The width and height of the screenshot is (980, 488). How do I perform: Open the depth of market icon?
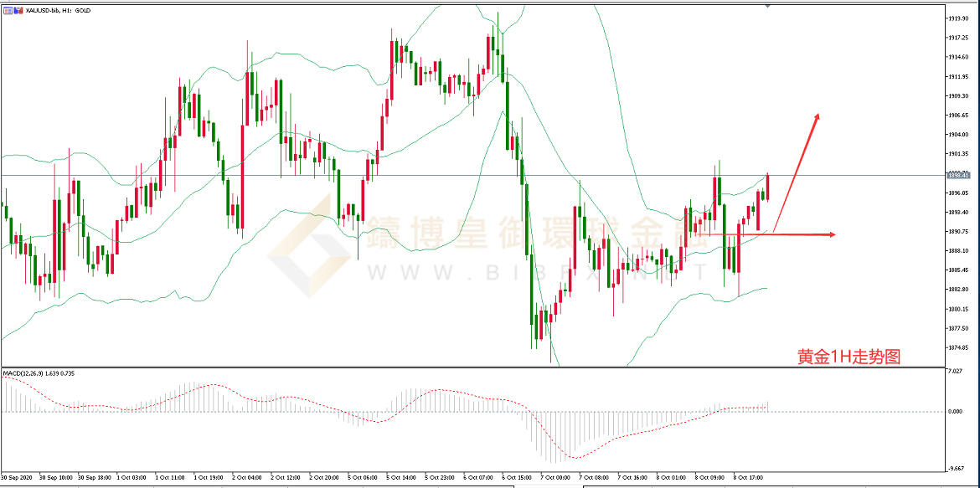[x=18, y=10]
